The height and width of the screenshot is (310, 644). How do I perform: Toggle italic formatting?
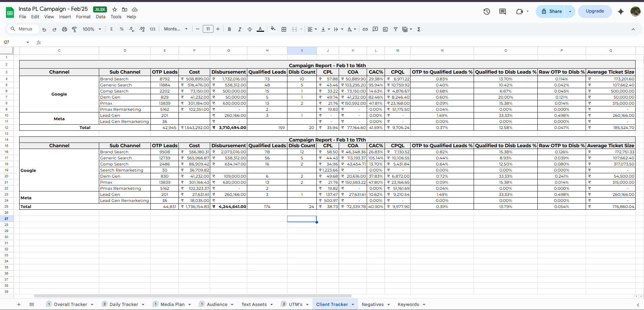click(x=240, y=29)
